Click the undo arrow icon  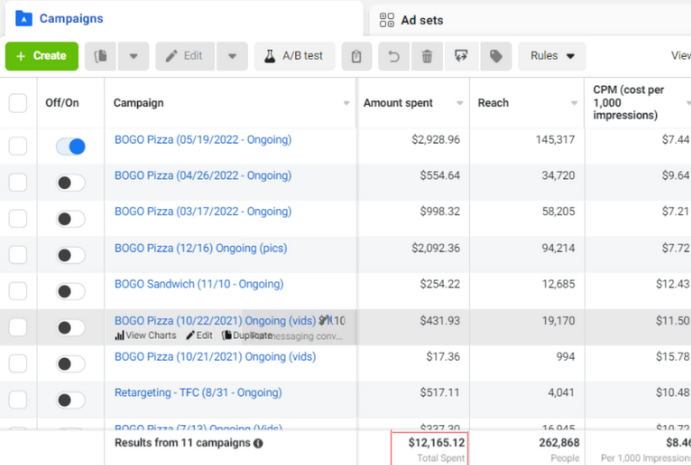click(x=393, y=56)
